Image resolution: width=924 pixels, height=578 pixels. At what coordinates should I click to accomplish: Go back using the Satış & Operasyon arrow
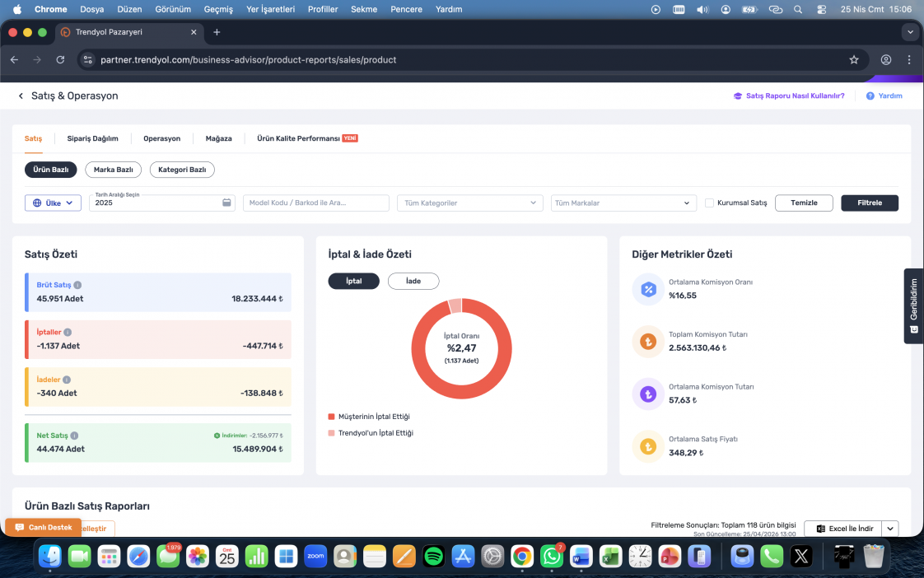coord(21,96)
